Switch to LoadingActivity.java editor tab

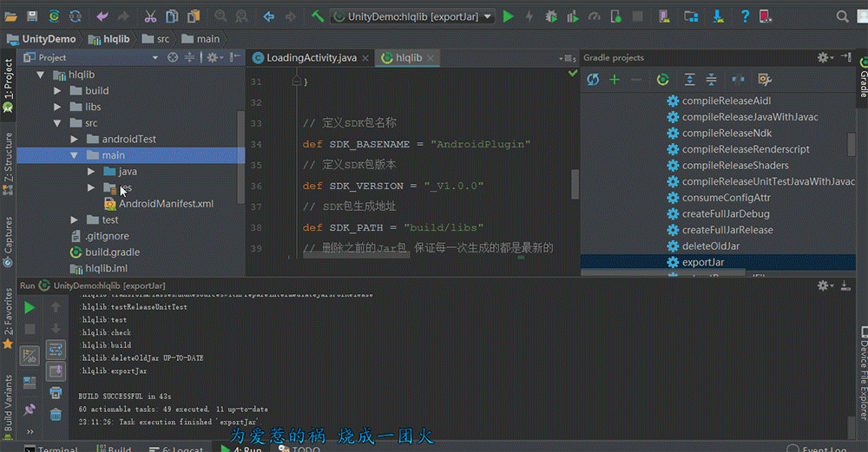pos(311,57)
